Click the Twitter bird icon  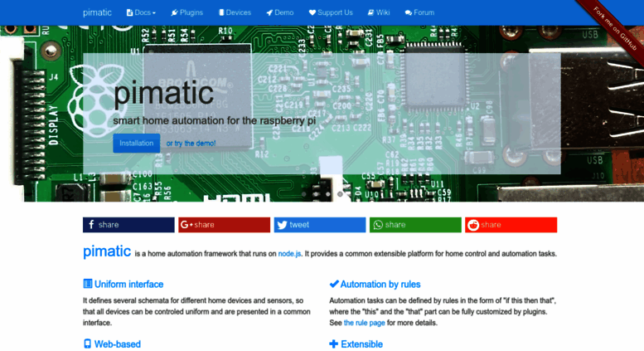pos(282,225)
